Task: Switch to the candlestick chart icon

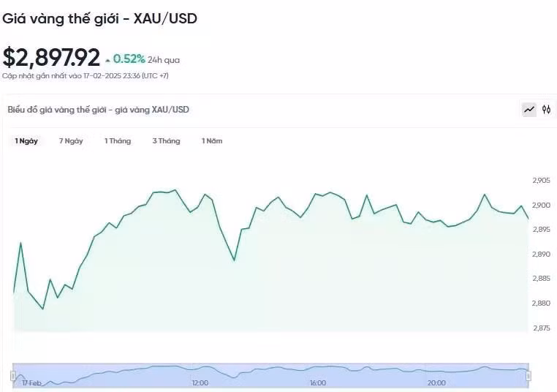Action: (x=546, y=110)
